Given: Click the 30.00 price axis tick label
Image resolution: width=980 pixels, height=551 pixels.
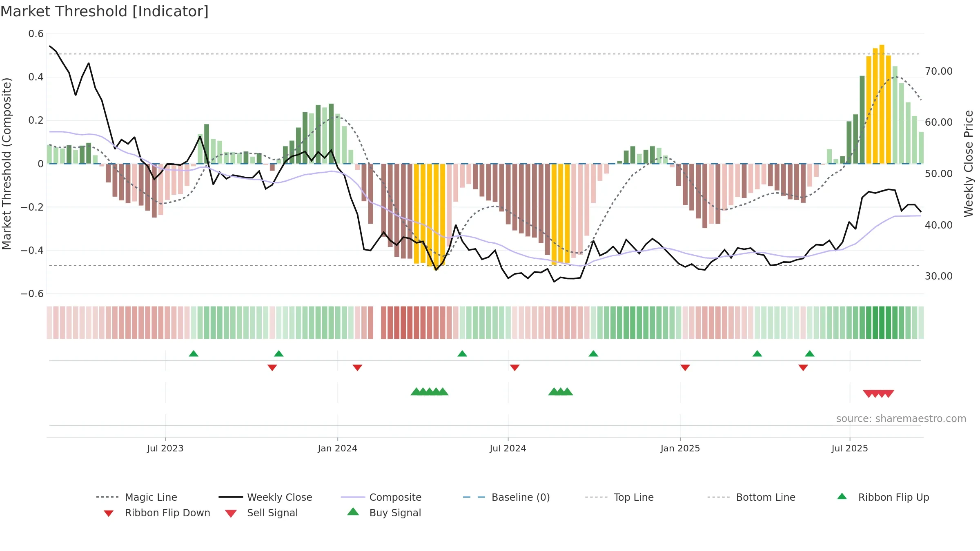Looking at the screenshot, I should 939,276.
